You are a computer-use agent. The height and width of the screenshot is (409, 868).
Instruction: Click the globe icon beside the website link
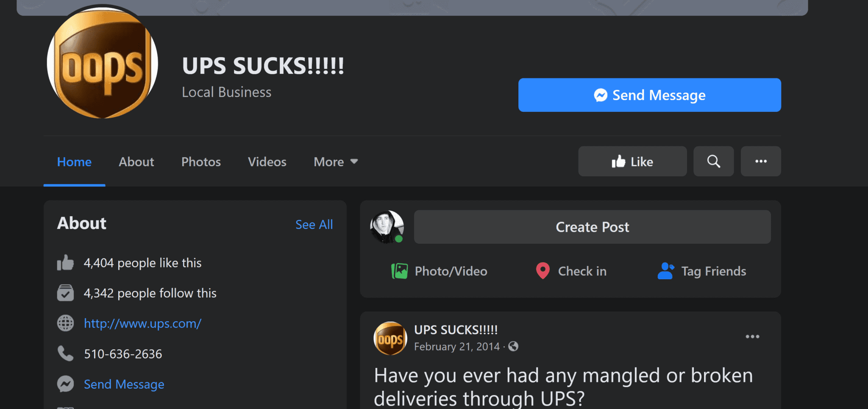coord(65,323)
